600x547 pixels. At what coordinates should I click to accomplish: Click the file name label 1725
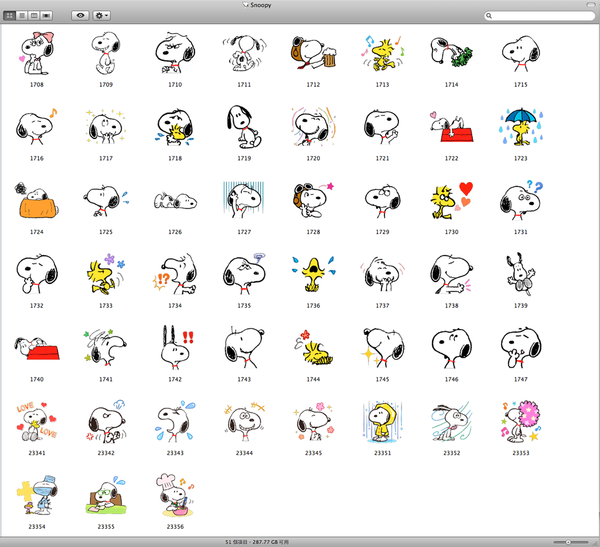(x=106, y=232)
